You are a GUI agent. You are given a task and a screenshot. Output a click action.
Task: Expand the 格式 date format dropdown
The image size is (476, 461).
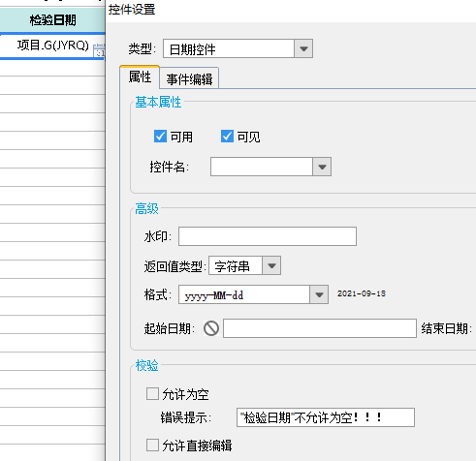(x=319, y=294)
